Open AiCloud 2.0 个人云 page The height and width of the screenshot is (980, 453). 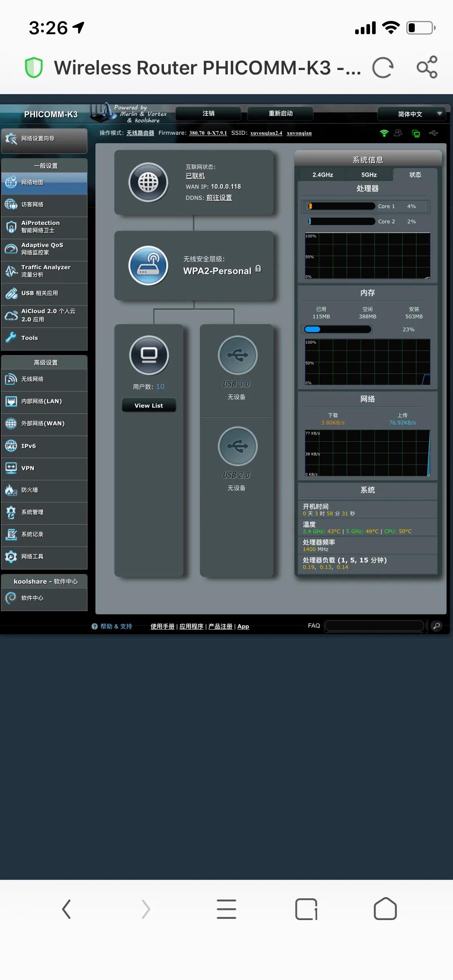click(44, 316)
